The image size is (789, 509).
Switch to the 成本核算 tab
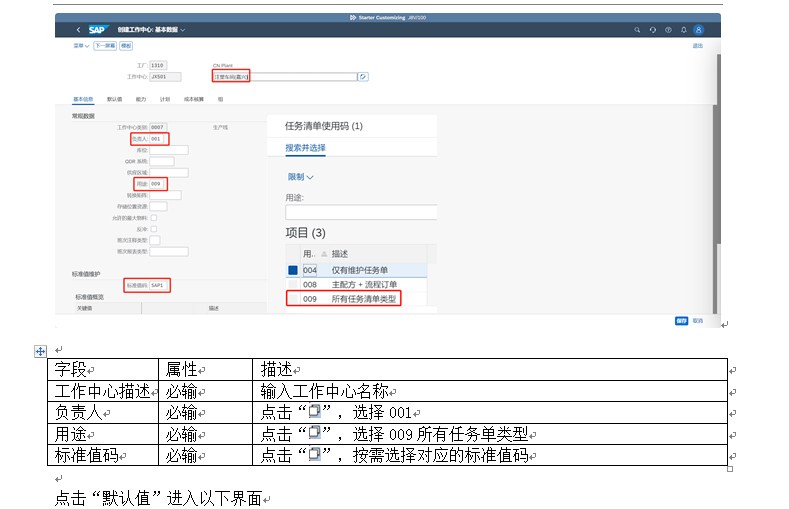point(194,100)
